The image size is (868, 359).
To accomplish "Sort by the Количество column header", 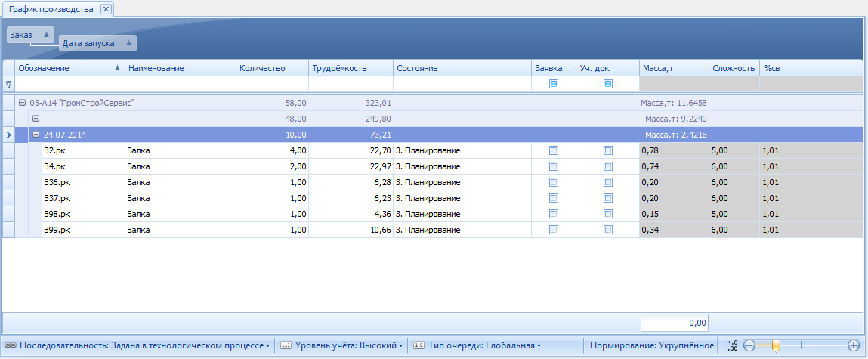I will pos(272,68).
